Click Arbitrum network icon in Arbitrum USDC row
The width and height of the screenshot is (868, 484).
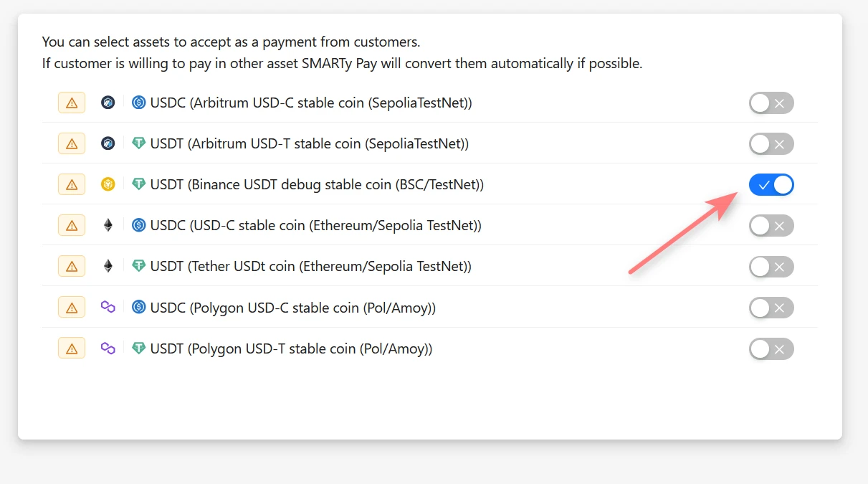[108, 103]
